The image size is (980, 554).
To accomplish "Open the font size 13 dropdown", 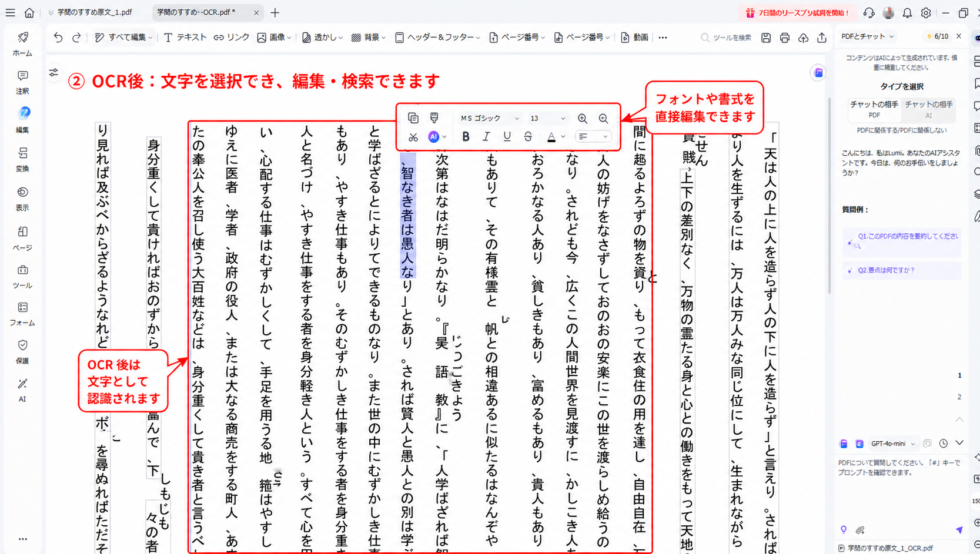I will 547,118.
